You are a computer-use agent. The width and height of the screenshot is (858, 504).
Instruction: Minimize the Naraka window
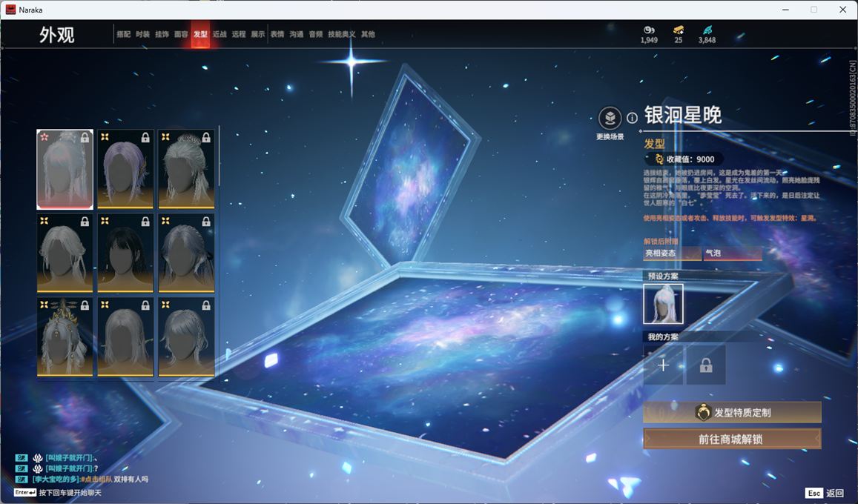(786, 10)
